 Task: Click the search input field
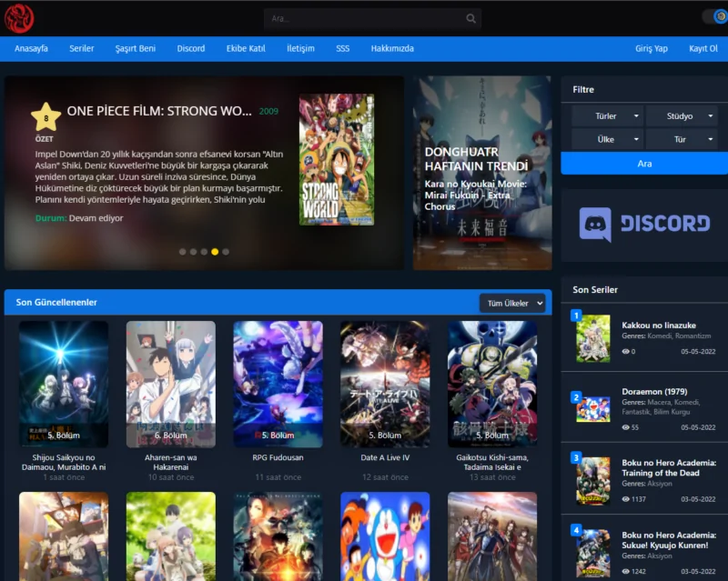pos(373,18)
